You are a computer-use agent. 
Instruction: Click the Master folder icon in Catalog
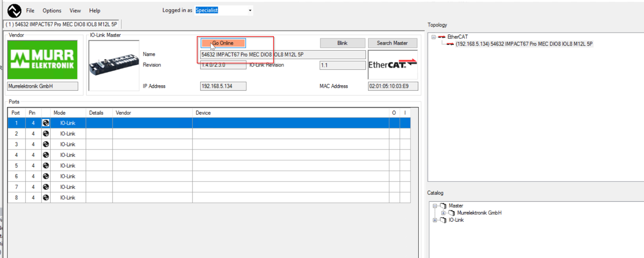(x=443, y=206)
